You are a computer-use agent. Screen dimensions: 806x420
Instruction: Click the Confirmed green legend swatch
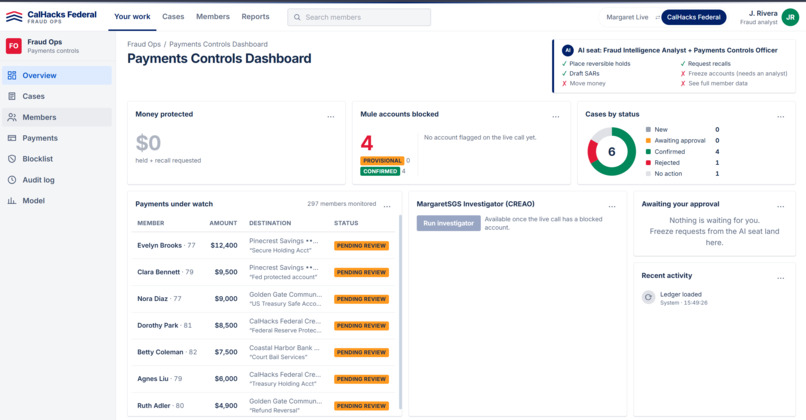(648, 152)
